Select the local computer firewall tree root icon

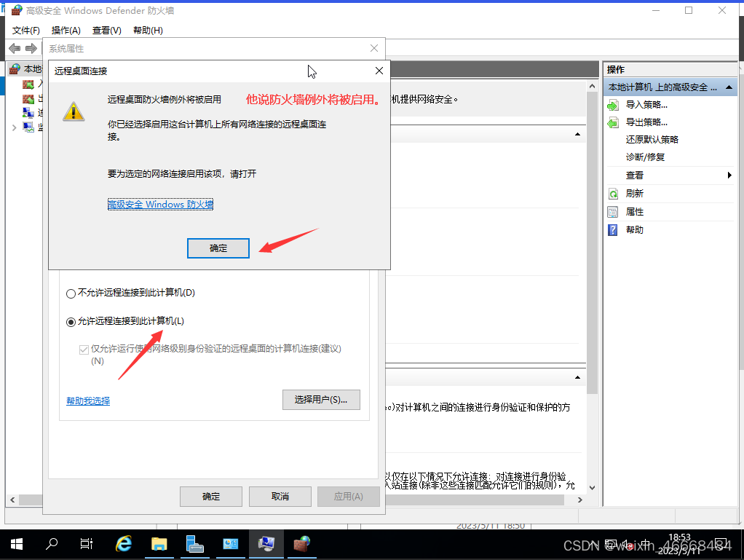coord(15,69)
